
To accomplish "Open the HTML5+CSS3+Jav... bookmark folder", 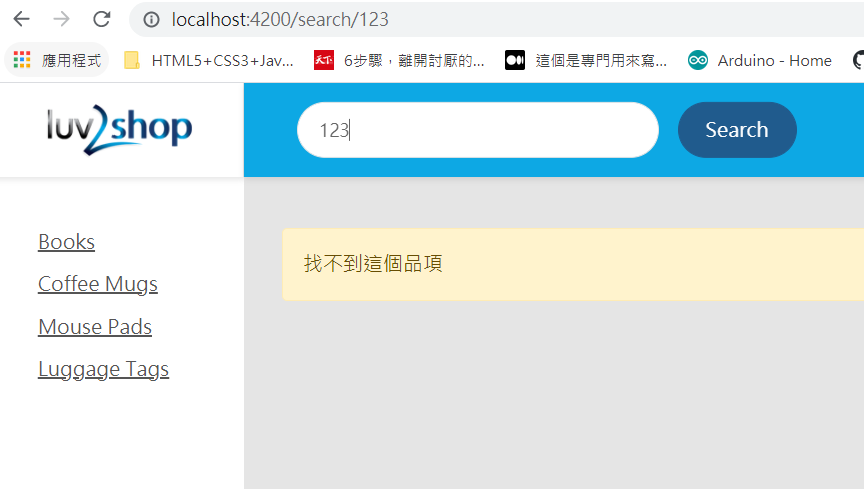I will [209, 60].
